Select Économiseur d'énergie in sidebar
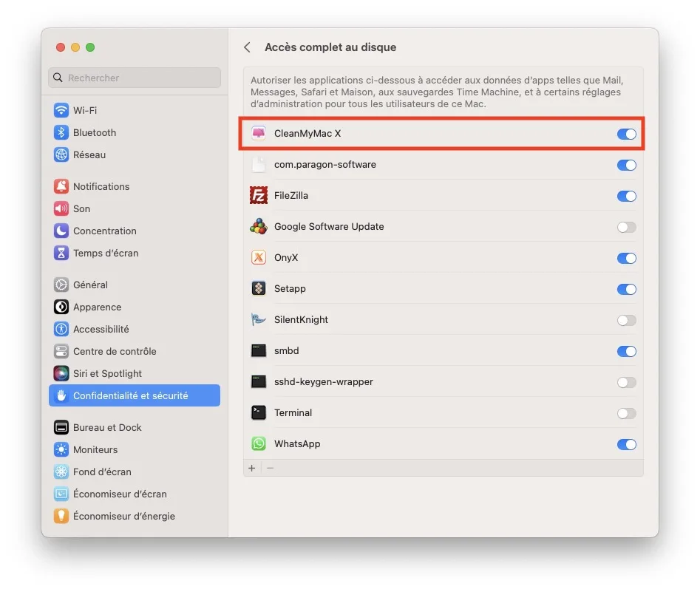 click(x=123, y=516)
